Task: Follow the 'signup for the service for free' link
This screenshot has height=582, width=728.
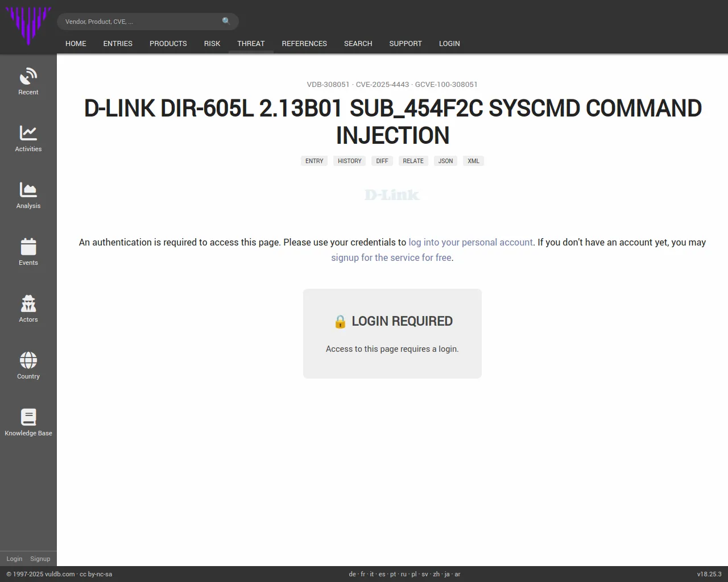Action: click(x=391, y=257)
